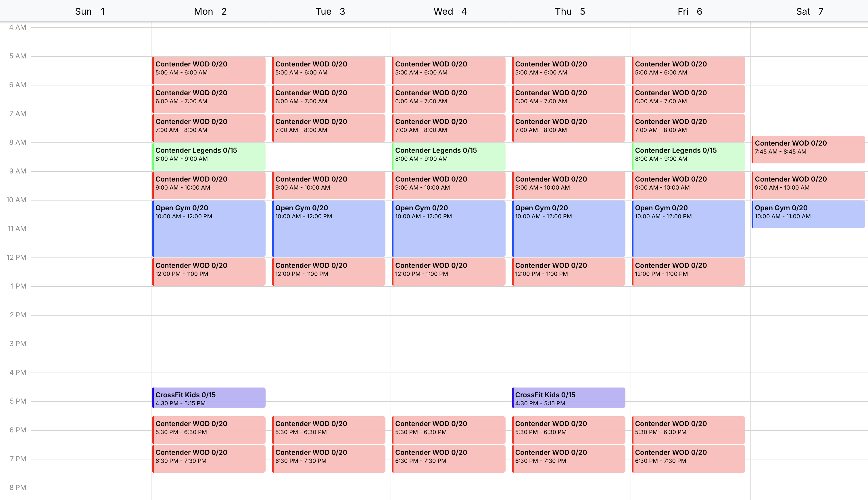
Task: Select Monday's Contender Legends 8:00 AM class
Action: click(x=209, y=157)
